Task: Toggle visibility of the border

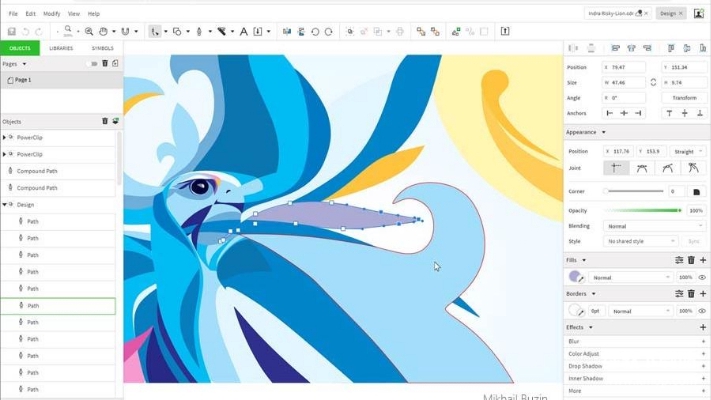Action: tap(702, 311)
